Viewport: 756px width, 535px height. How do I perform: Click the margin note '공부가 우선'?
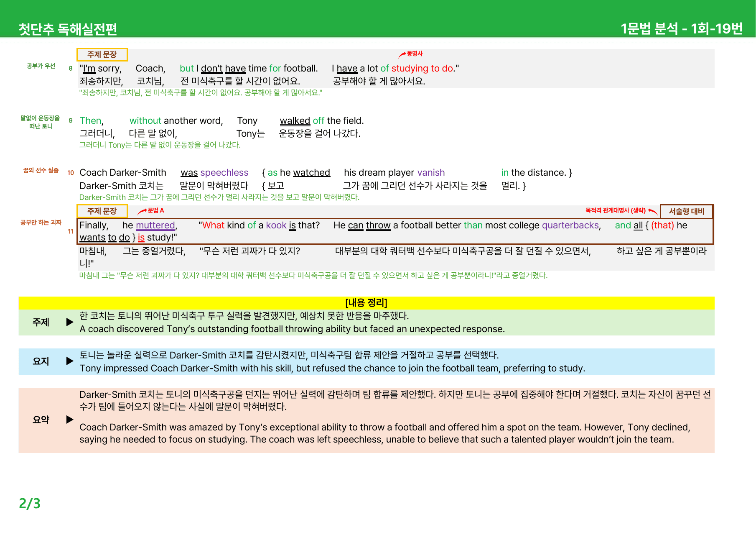click(41, 66)
